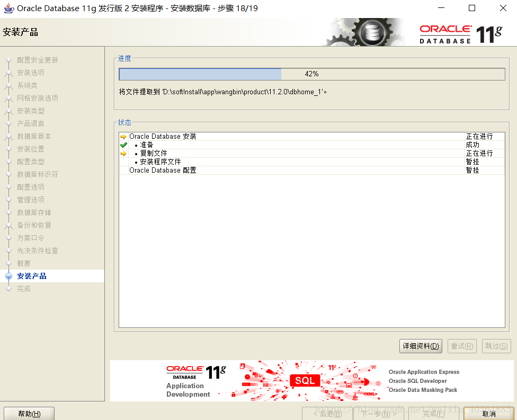Maximize the installer window
The width and height of the screenshot is (517, 420).
tap(472, 8)
